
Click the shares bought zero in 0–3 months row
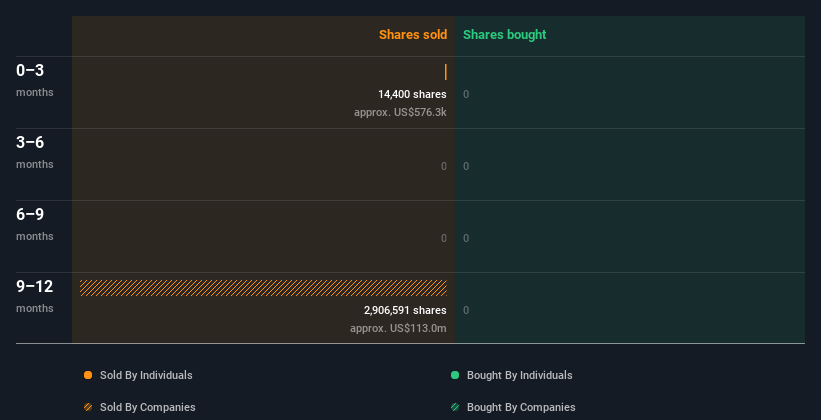click(x=466, y=94)
